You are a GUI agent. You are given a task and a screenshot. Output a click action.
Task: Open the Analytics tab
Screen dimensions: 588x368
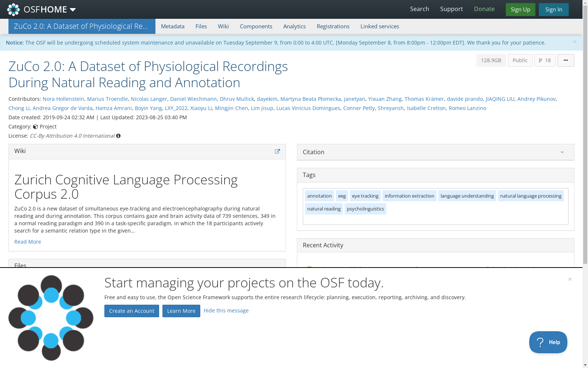click(294, 26)
